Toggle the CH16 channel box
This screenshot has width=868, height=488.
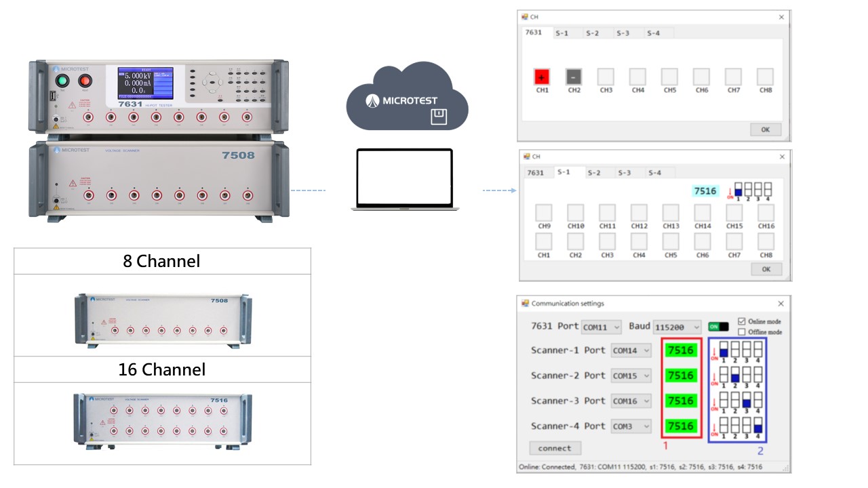tap(766, 213)
